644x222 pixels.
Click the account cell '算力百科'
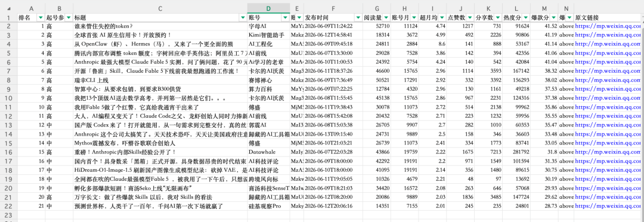268,89
